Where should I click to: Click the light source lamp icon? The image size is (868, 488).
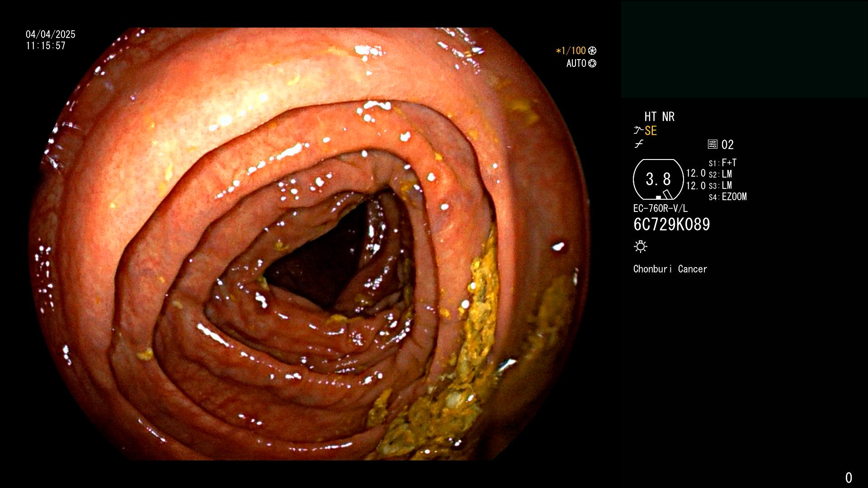(x=641, y=246)
